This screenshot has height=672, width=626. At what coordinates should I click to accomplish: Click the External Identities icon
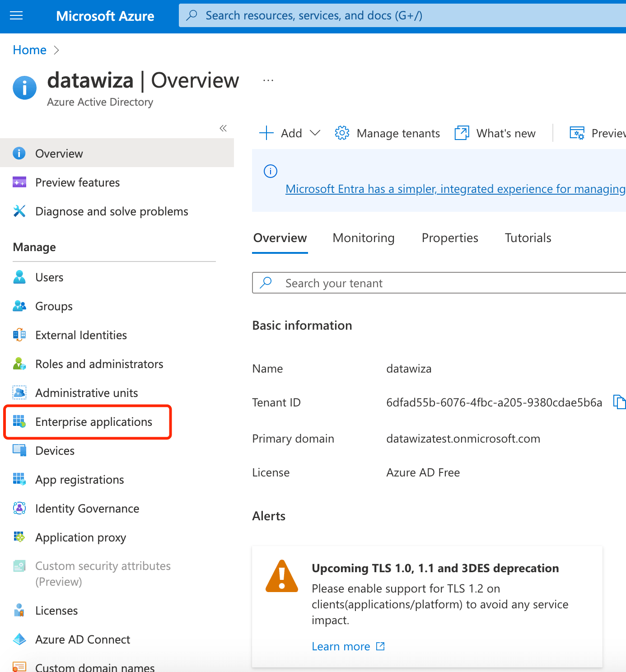19,335
